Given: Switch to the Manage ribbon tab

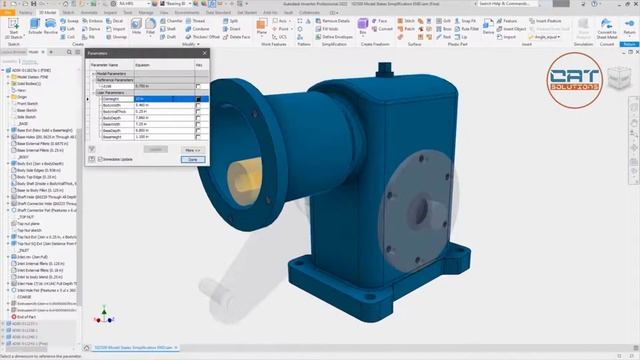Looking at the screenshot, I should [x=146, y=13].
